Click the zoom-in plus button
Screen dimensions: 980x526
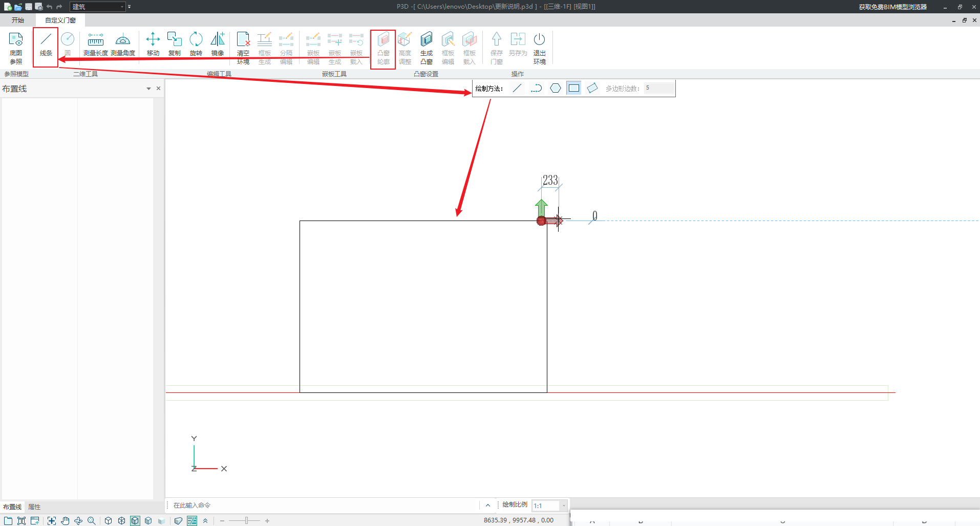(x=267, y=520)
